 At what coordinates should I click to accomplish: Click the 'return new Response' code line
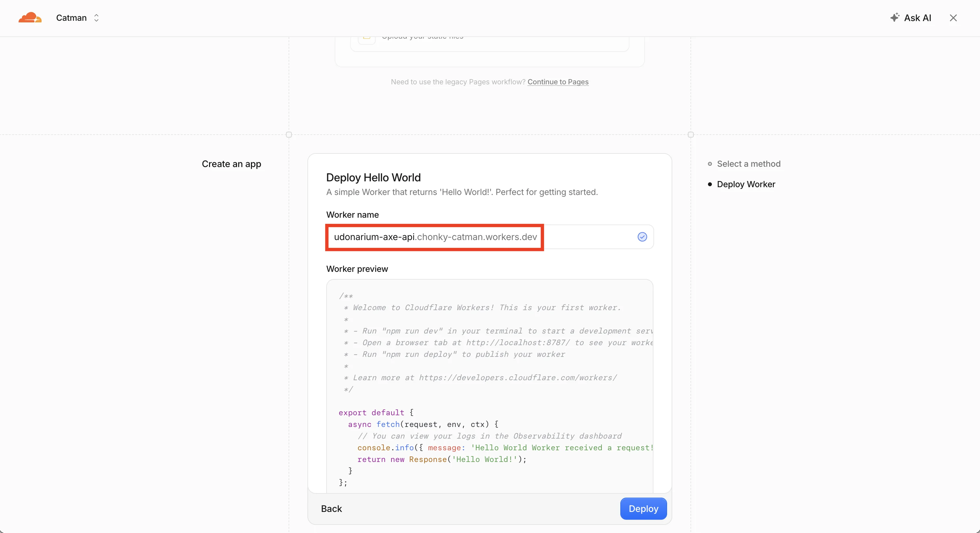[x=442, y=459]
